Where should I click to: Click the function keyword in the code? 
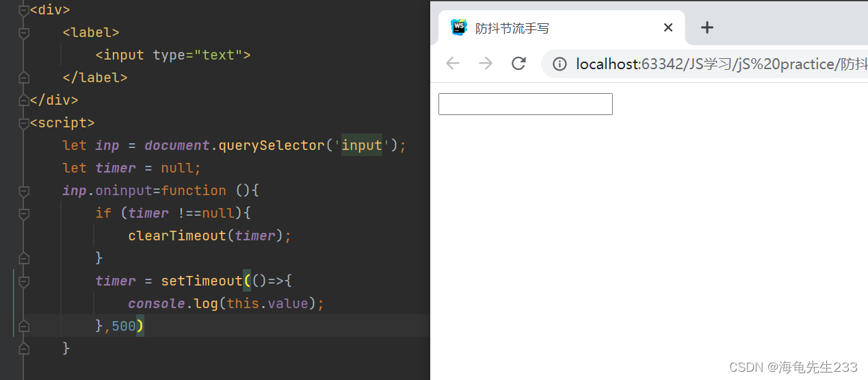(194, 190)
